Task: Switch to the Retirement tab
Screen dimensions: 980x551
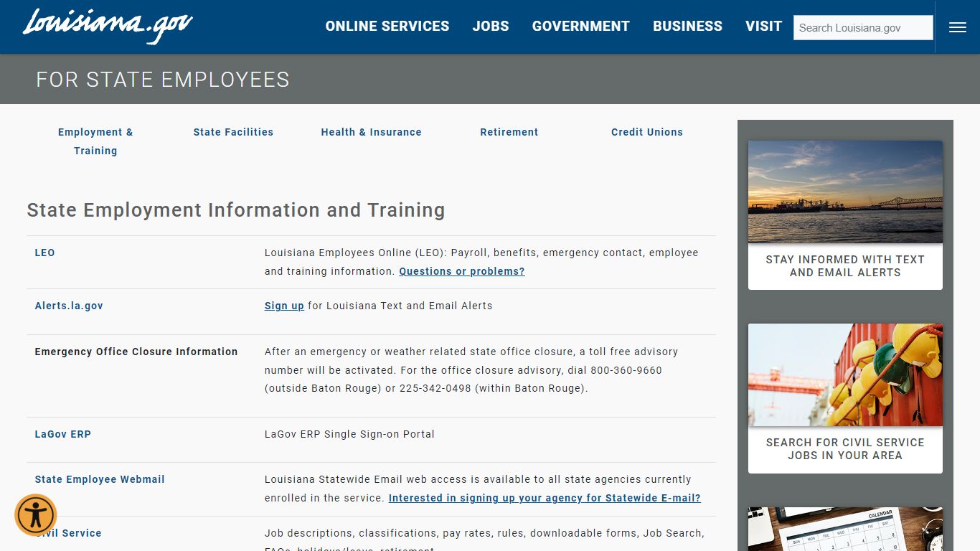Action: pos(509,132)
